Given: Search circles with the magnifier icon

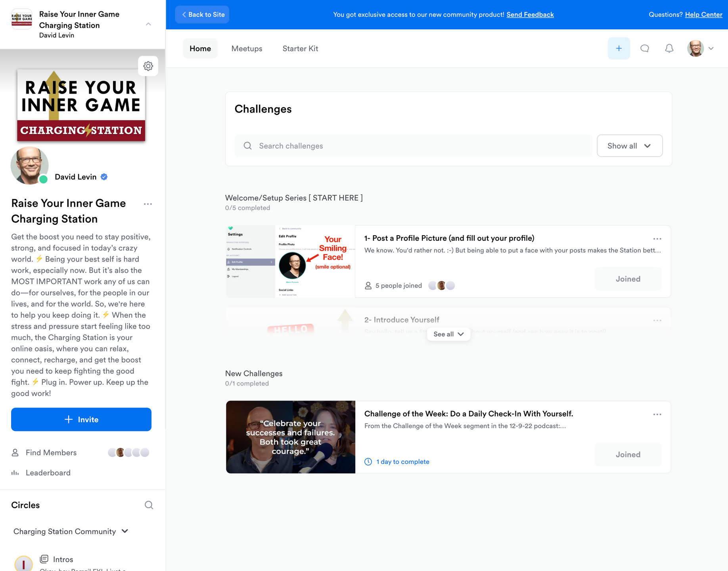Looking at the screenshot, I should coord(149,505).
